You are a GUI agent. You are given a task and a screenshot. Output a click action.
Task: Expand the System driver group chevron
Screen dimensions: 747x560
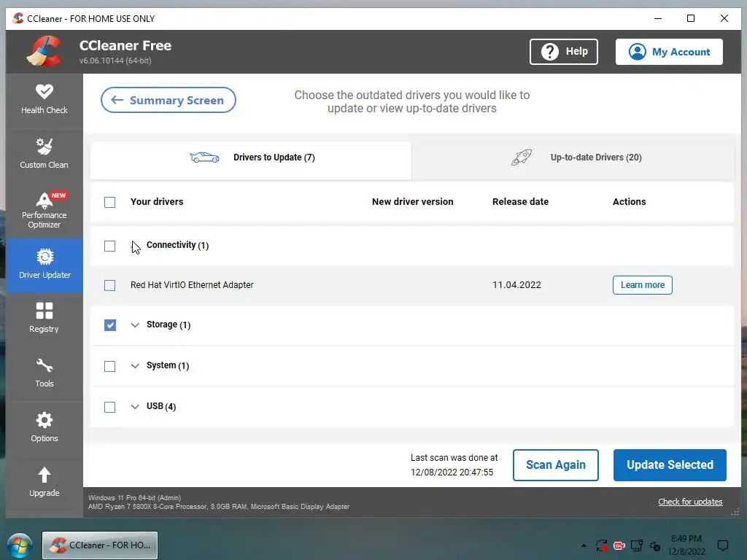coord(135,366)
